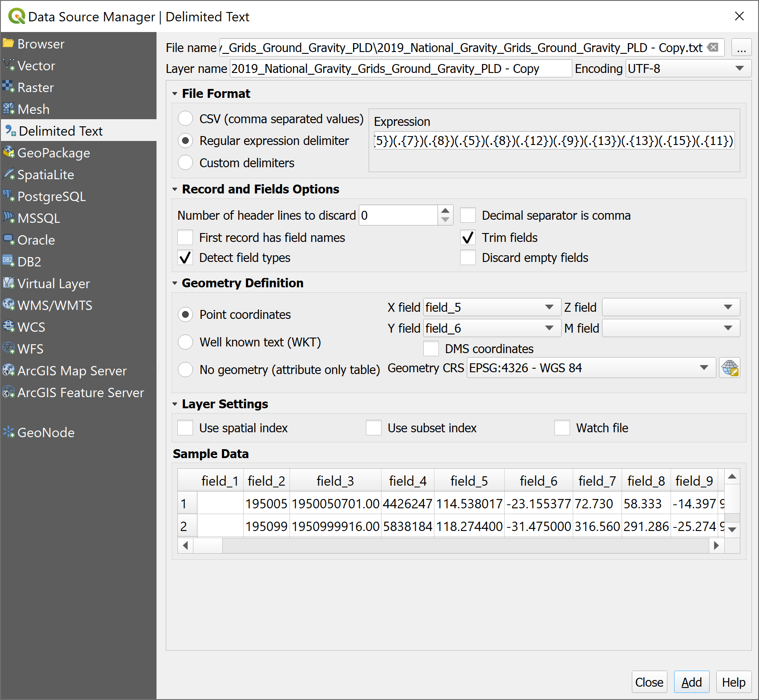Click the GeoNode snowflake icon
Image resolution: width=759 pixels, height=700 pixels.
click(8, 432)
